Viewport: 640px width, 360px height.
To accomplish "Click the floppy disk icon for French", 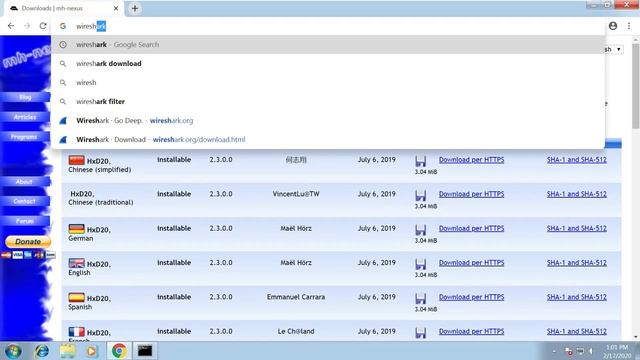I will tap(420, 333).
